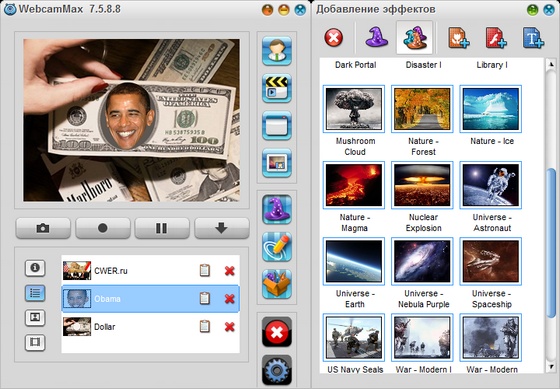This screenshot has height=389, width=560.
Task: Click the effects panel scrollbar up arrow
Action: 550,64
